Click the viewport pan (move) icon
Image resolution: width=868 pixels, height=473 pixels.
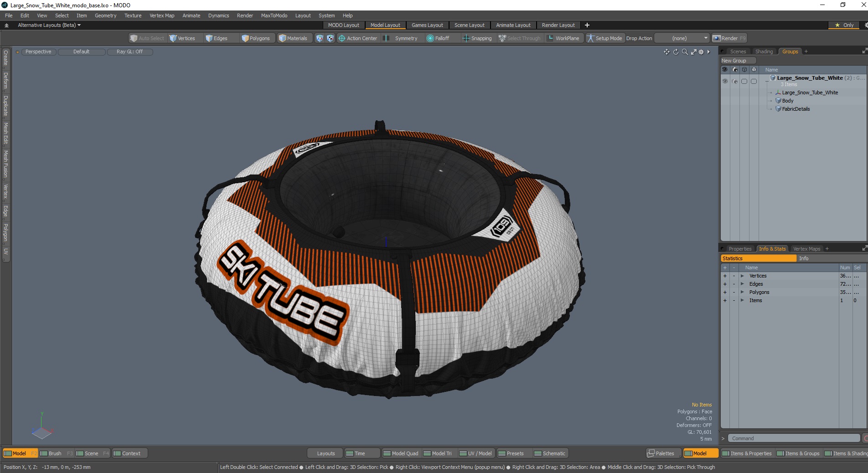666,52
